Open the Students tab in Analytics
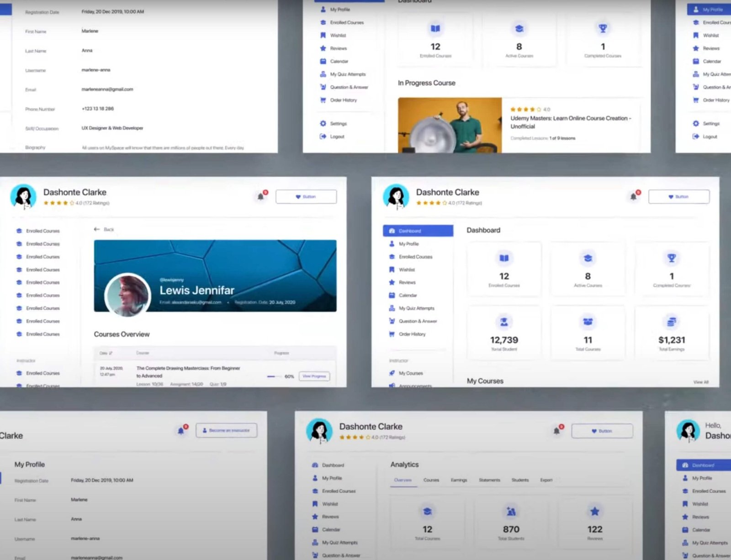Viewport: 731px width, 560px height. pos(520,480)
